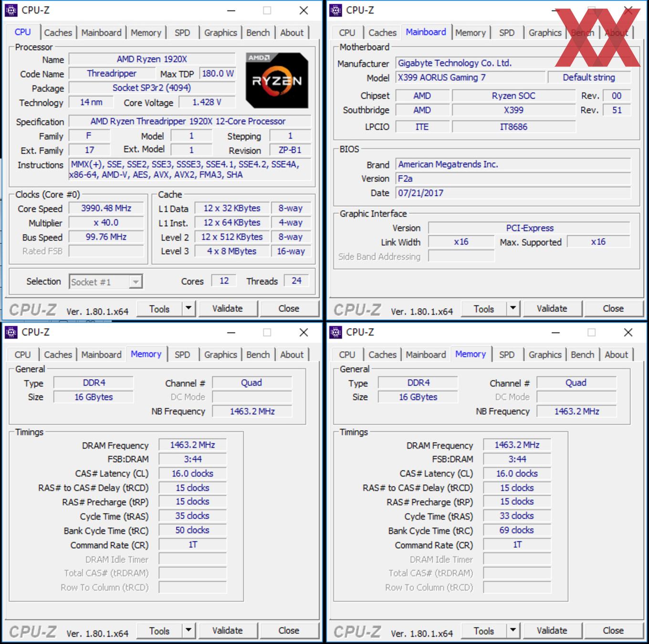Expand Tools dropdown arrow in bottom-right Memory window
Screen dimensions: 649x644
[x=513, y=631]
